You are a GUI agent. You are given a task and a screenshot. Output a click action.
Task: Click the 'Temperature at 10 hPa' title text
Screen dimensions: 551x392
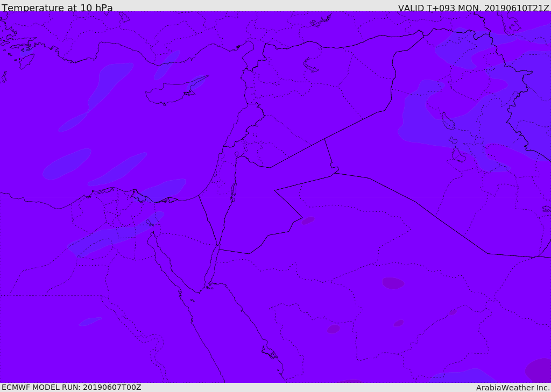pyautogui.click(x=57, y=8)
